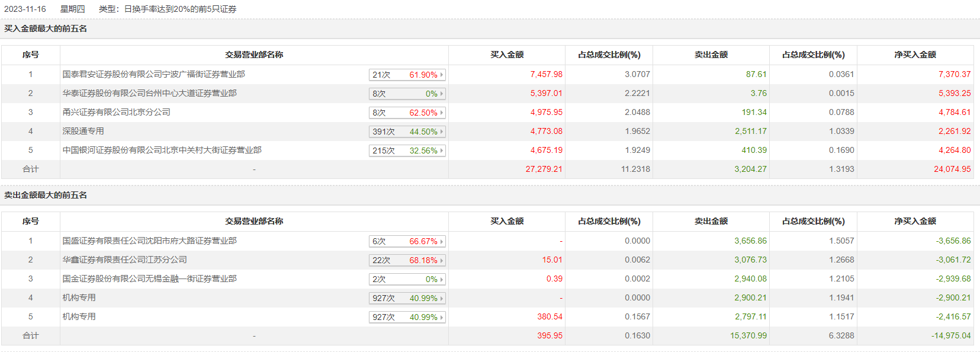Image resolution: width=980 pixels, height=352 pixels.
Task: Expand 甬兴证券北京分公司 62.50% stats arrow
Action: coord(441,113)
